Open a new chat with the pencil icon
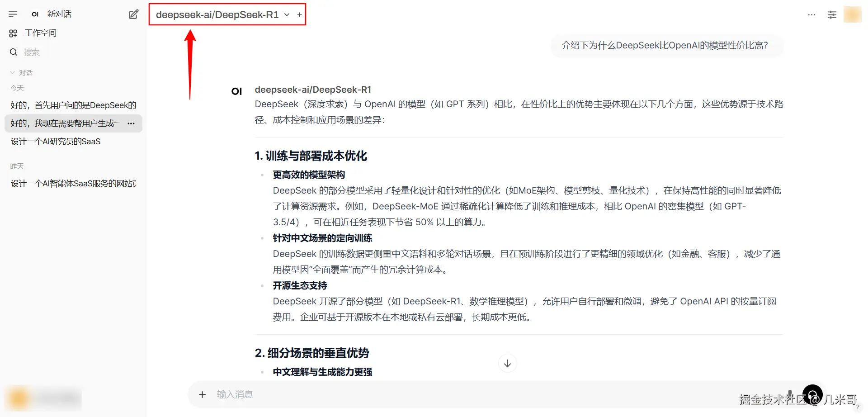 click(133, 14)
